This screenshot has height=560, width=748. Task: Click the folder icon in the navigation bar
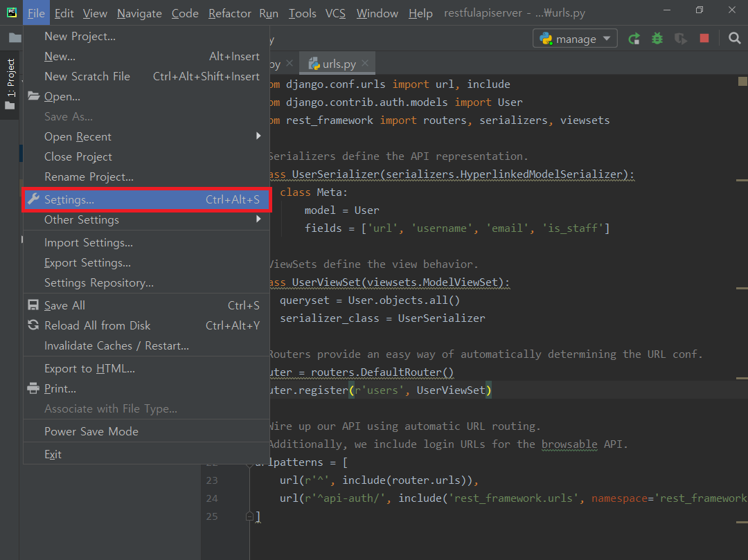pos(15,38)
